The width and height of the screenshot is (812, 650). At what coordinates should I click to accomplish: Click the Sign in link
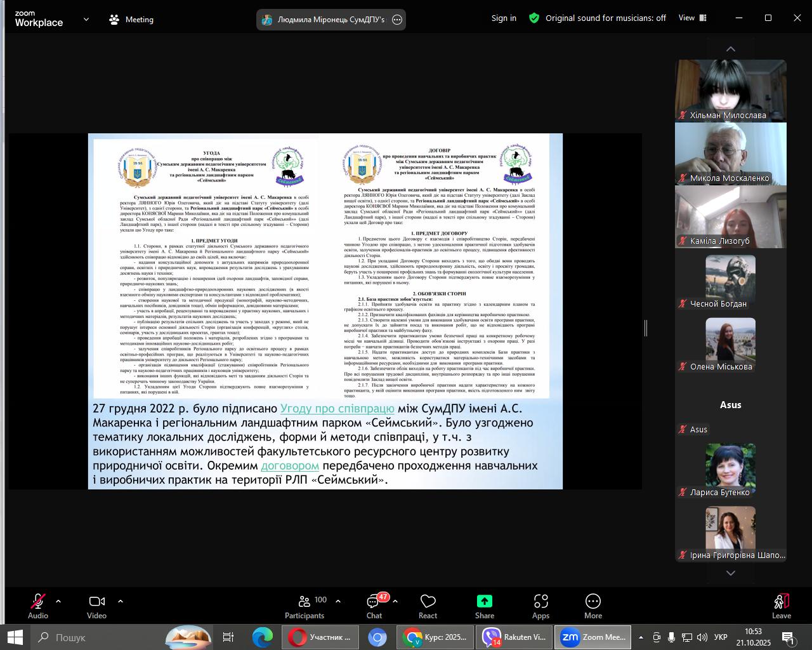click(504, 18)
